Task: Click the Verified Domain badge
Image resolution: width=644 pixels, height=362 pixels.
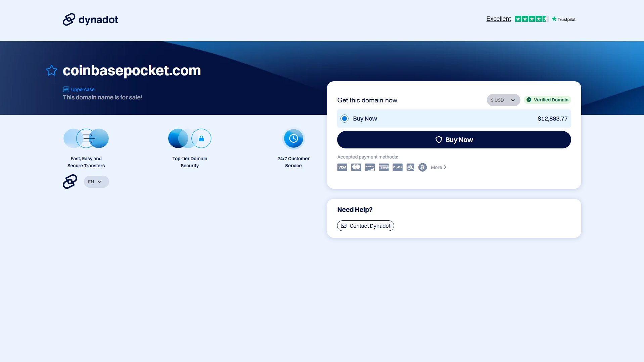Action: tap(547, 100)
